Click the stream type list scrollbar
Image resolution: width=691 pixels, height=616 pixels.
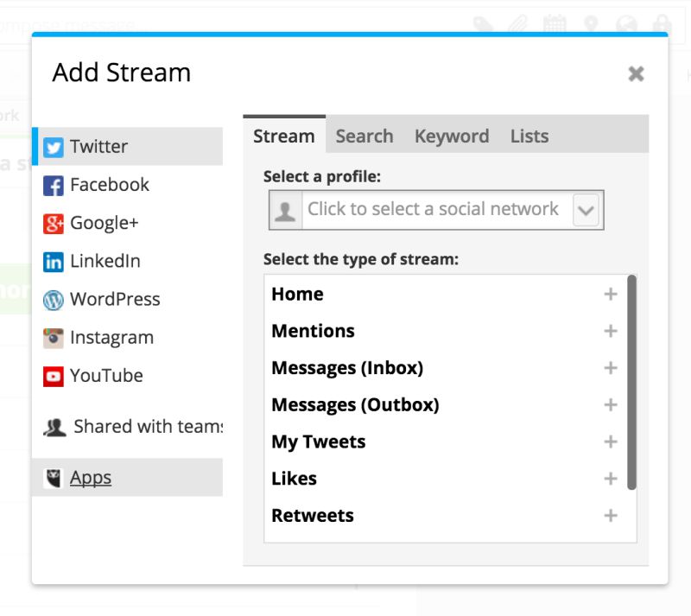click(x=631, y=382)
